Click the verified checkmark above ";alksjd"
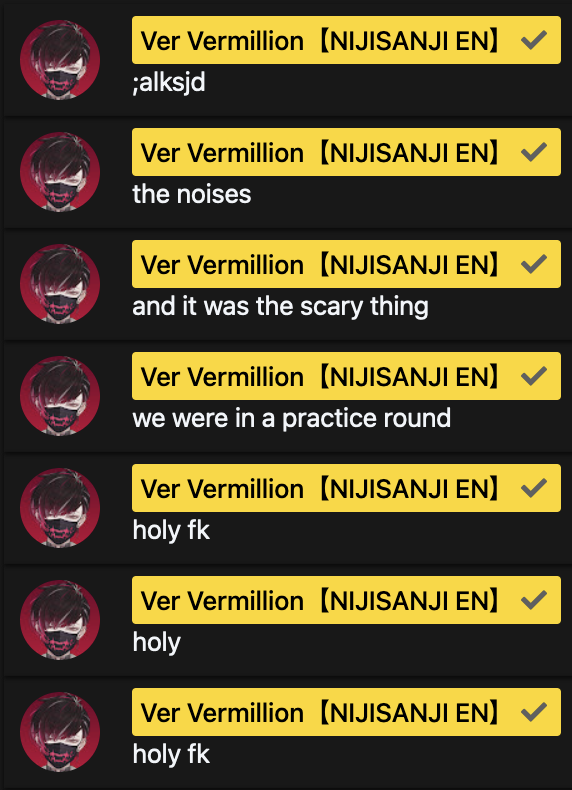This screenshot has height=790, width=572. (534, 40)
